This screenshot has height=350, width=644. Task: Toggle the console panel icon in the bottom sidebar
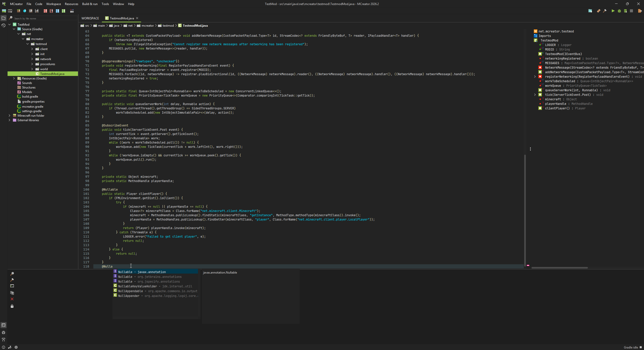(x=4, y=325)
